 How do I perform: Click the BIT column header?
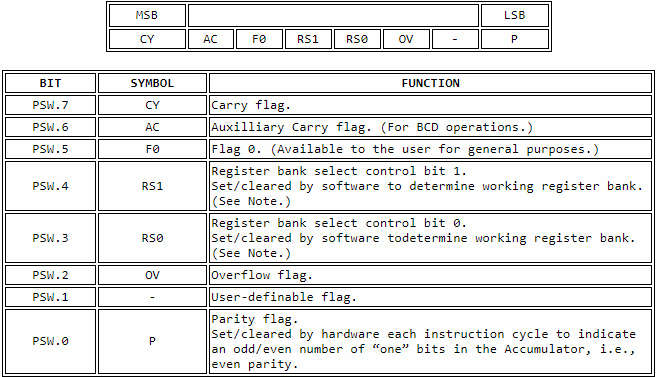[50, 83]
